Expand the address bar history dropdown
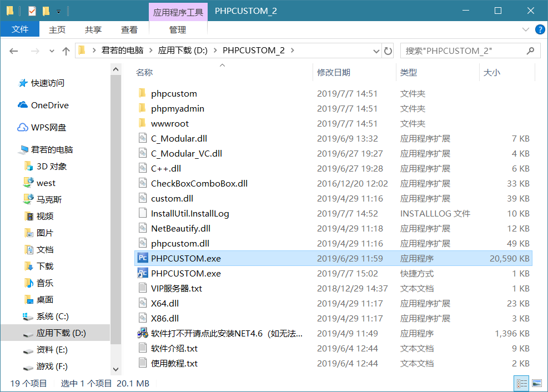This screenshot has width=548, height=392. [376, 51]
